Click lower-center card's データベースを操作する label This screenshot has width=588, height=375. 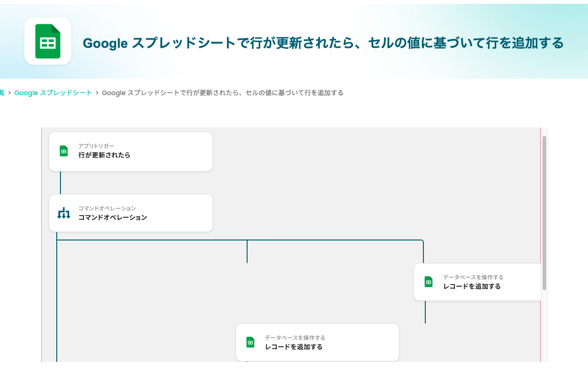pyautogui.click(x=295, y=338)
